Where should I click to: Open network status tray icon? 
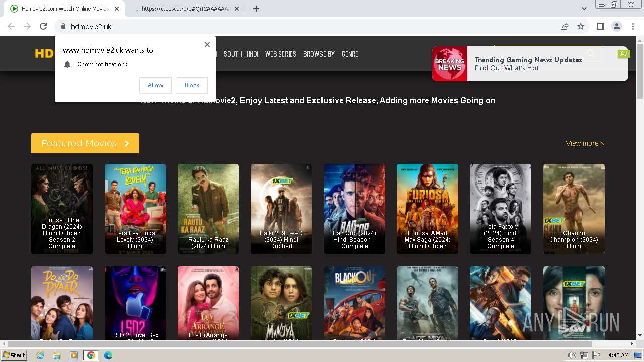click(x=584, y=355)
